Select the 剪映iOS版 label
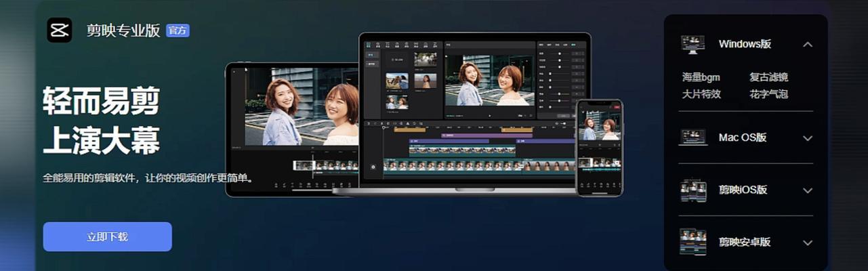Screen dimensions: 868x271 click(743, 190)
